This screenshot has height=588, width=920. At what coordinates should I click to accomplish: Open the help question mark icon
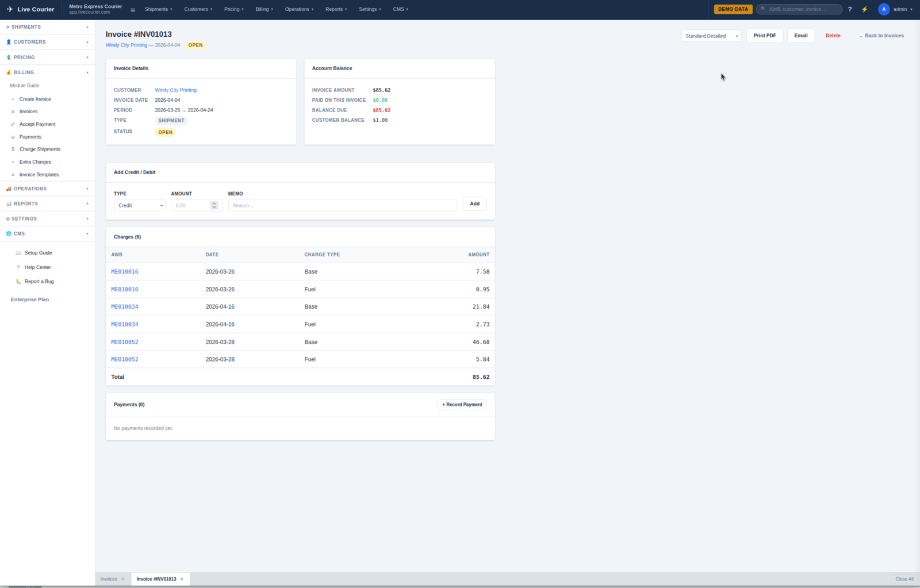[x=850, y=9]
